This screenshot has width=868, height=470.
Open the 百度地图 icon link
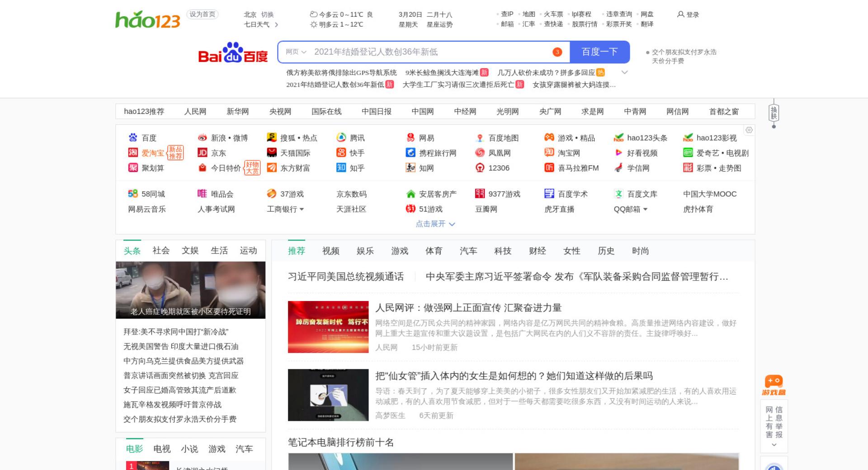coord(480,138)
